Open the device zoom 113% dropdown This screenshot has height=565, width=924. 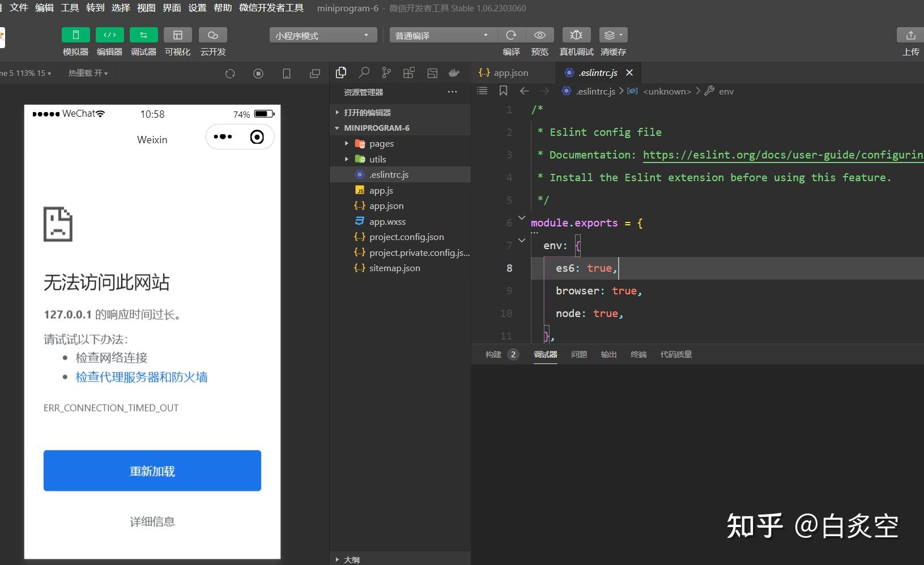click(27, 73)
